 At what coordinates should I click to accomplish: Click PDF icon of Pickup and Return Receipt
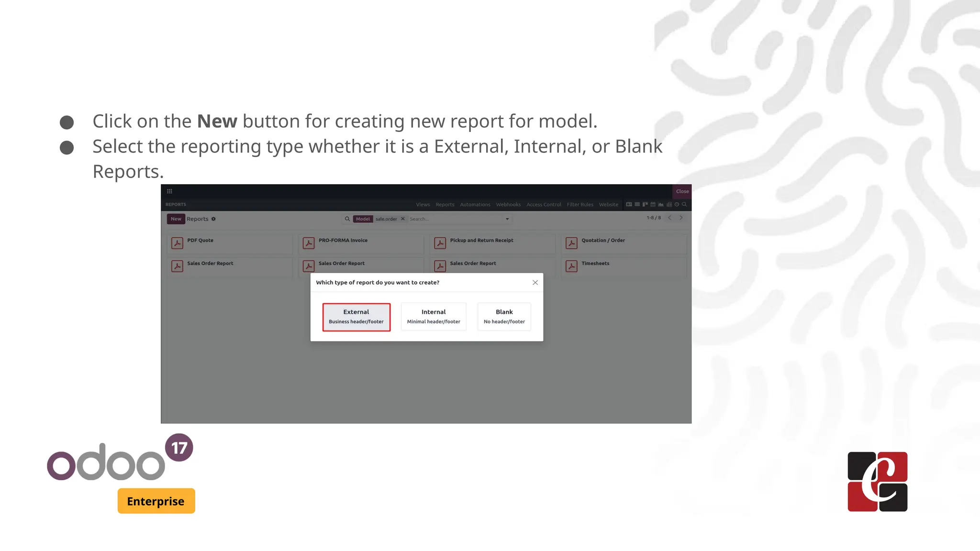pos(440,243)
